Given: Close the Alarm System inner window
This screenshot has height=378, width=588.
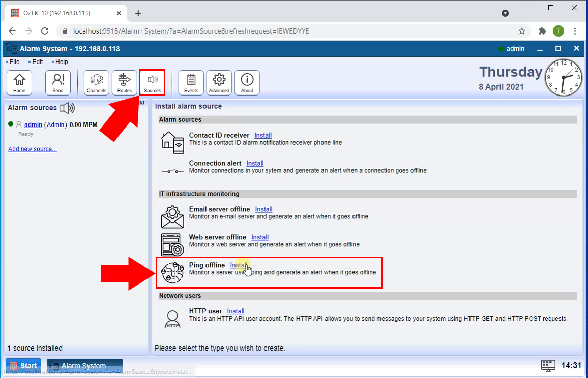Looking at the screenshot, I should 576,49.
